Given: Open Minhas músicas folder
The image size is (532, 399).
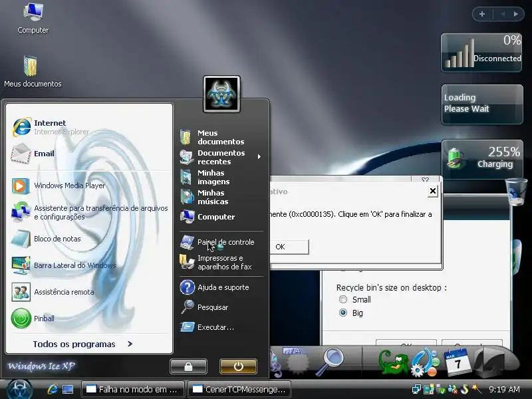Looking at the screenshot, I should (205, 197).
